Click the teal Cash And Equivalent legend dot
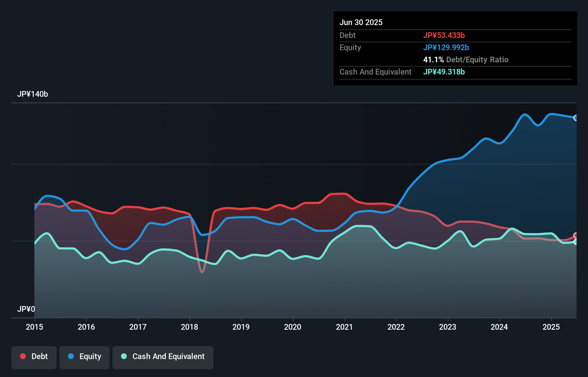Viewport: 588px width, 377px height. pos(123,356)
